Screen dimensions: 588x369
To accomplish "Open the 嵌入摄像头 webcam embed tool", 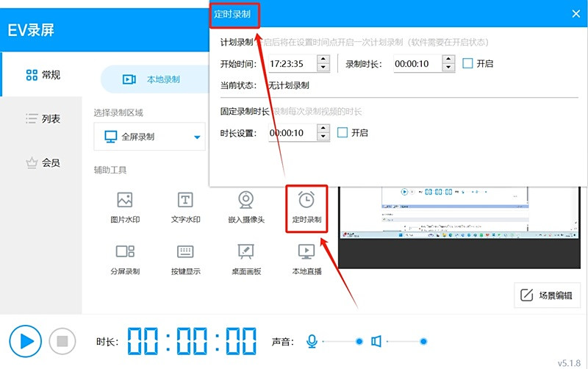I will pos(246,207).
